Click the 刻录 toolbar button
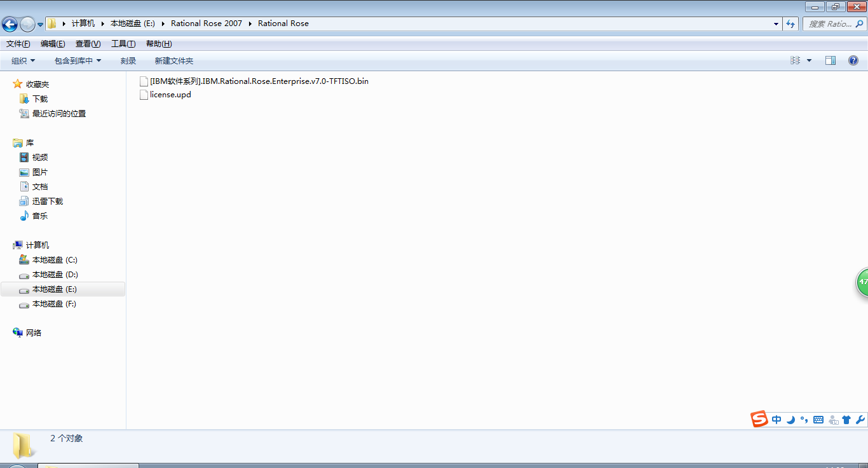868x468 pixels. click(128, 61)
